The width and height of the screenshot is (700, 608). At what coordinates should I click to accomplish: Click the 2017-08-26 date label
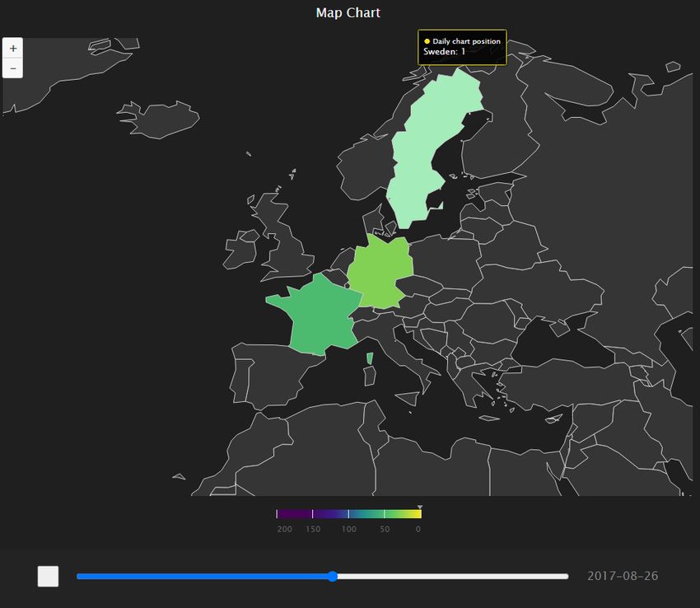pos(623,576)
